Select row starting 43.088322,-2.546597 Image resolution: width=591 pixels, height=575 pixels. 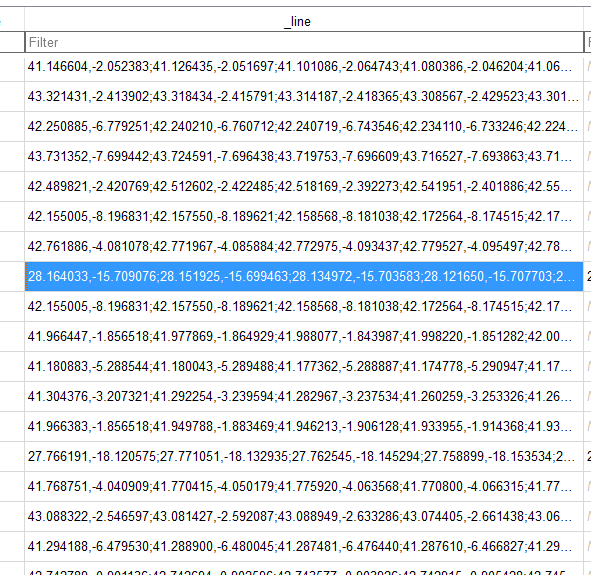click(x=304, y=516)
